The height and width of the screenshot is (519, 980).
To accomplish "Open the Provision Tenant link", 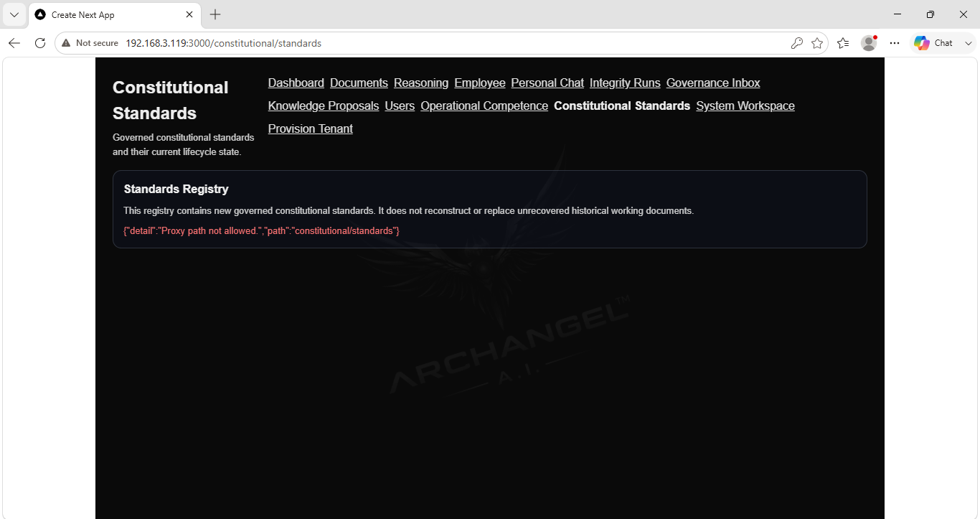I will pos(311,129).
